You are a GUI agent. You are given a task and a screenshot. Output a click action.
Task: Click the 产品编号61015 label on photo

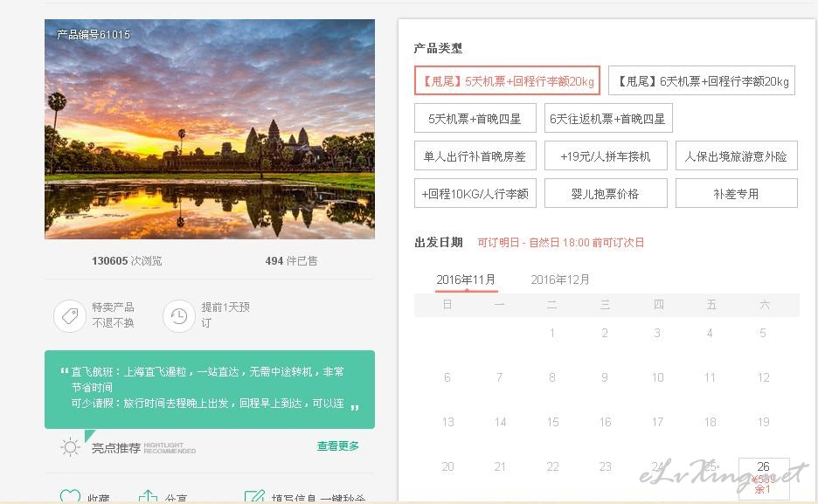pos(94,34)
